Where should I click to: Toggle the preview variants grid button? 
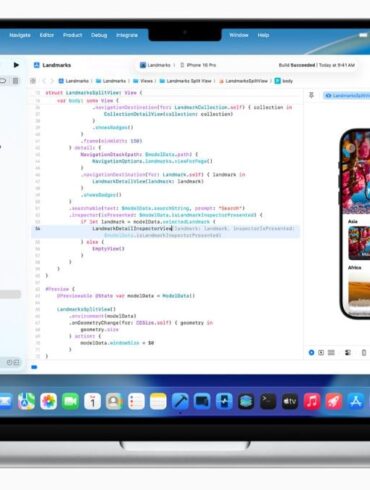[331, 352]
